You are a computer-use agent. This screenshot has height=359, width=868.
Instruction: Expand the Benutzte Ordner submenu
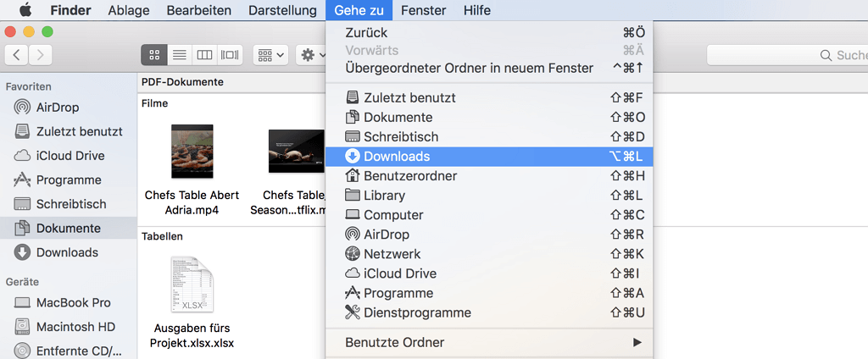pyautogui.click(x=489, y=342)
